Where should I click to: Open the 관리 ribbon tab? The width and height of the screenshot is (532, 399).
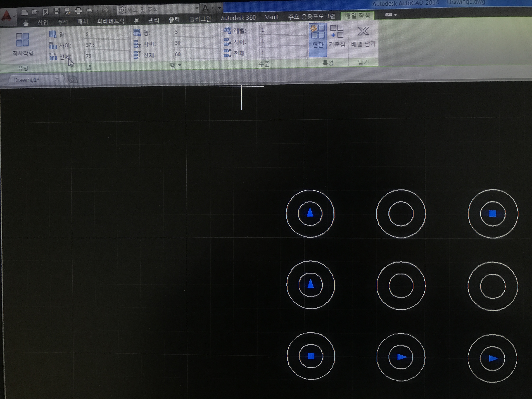[154, 20]
